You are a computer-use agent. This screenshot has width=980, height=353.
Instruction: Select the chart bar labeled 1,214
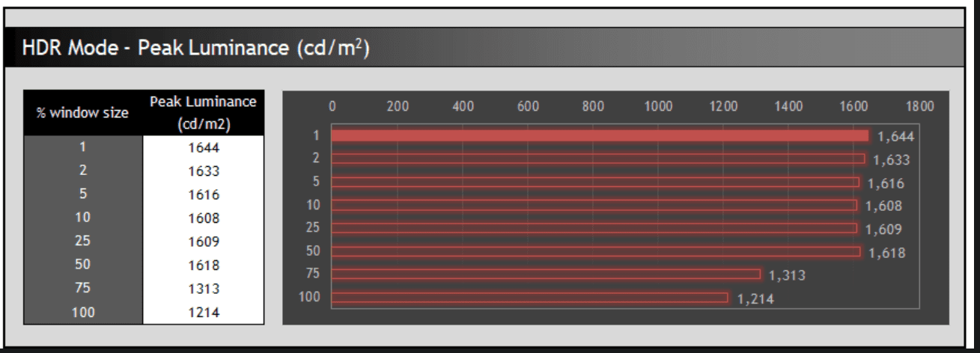[529, 298]
